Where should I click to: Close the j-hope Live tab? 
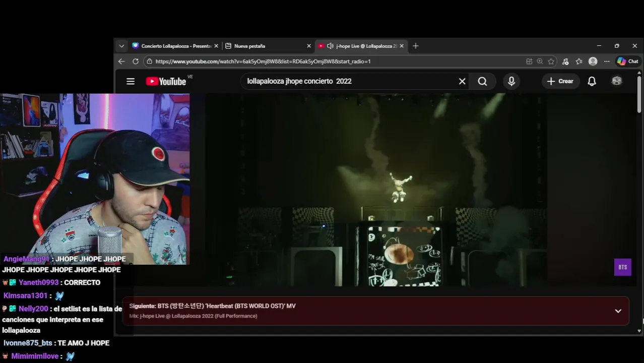click(402, 46)
